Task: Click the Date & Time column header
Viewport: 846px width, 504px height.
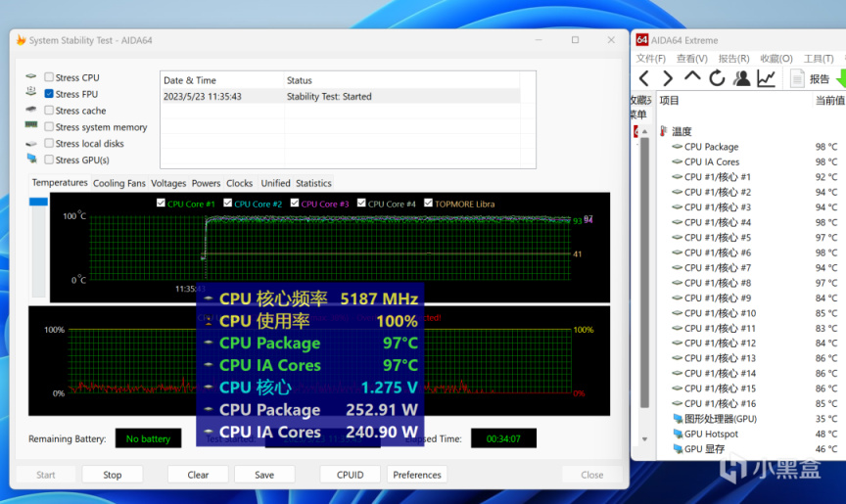Action: tap(221, 80)
